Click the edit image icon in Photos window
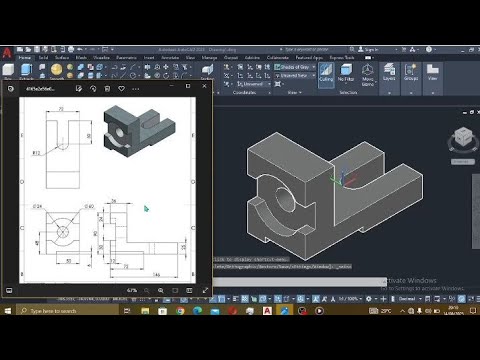This screenshot has width=480, height=360. point(79,89)
